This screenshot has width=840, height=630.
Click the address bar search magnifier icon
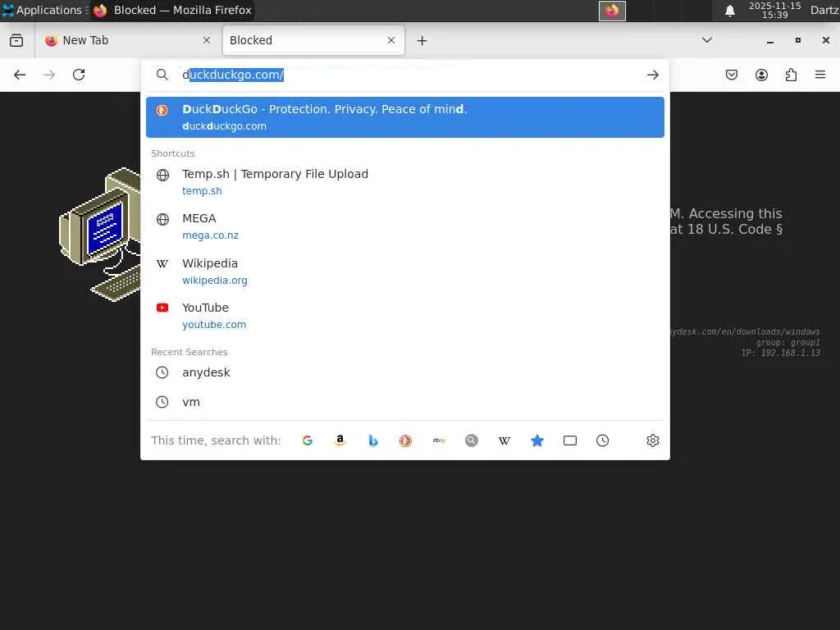(x=162, y=75)
